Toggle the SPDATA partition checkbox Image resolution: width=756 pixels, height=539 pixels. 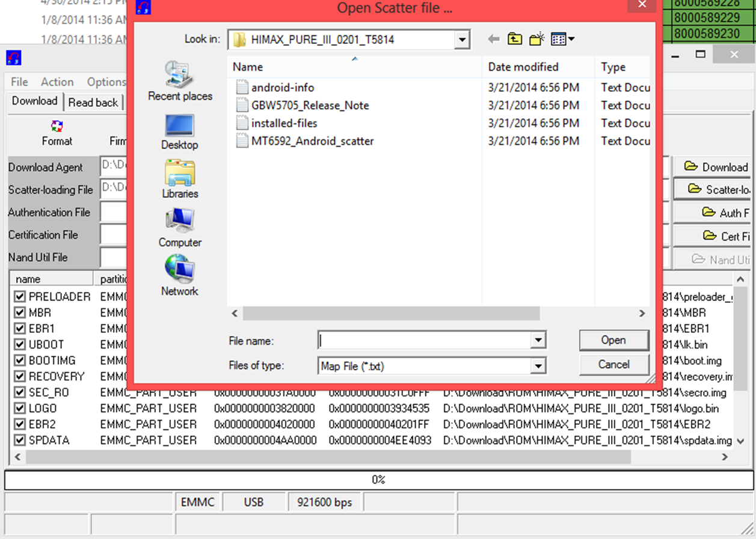pos(20,440)
